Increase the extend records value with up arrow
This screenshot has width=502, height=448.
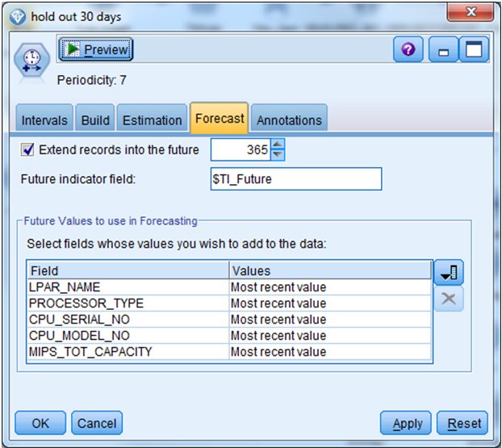coord(278,144)
